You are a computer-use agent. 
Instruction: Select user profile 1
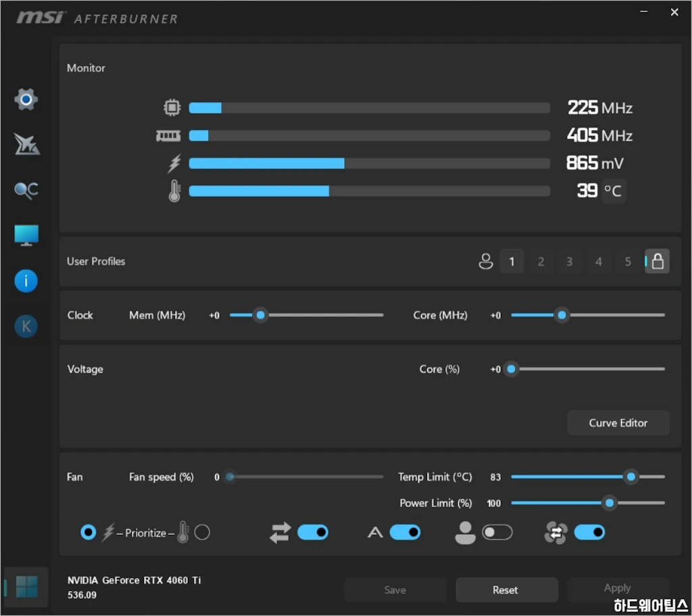click(512, 262)
